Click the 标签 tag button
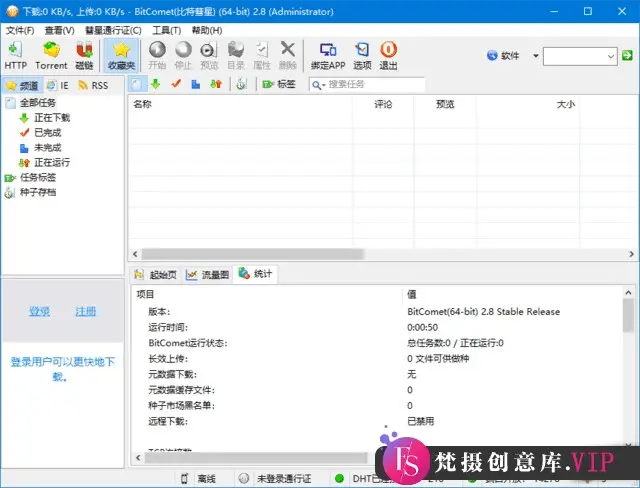This screenshot has height=488, width=640. [279, 84]
